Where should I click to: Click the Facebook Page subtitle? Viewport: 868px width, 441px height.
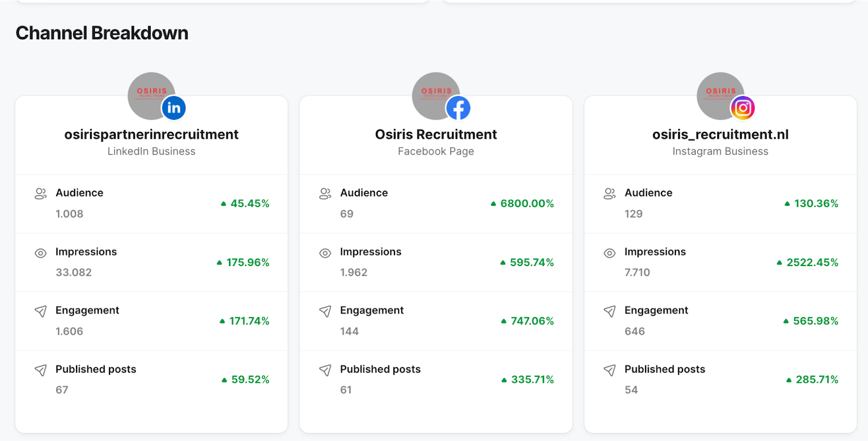pos(436,152)
